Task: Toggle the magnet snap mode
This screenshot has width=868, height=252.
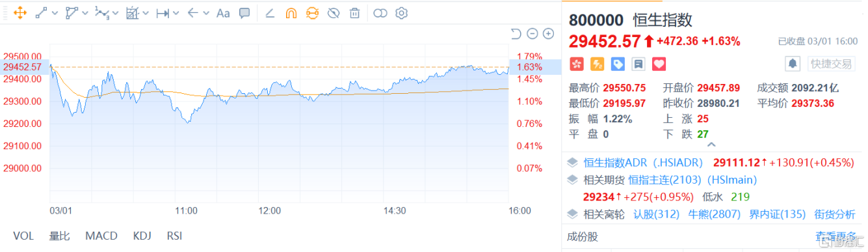Action: 292,12
